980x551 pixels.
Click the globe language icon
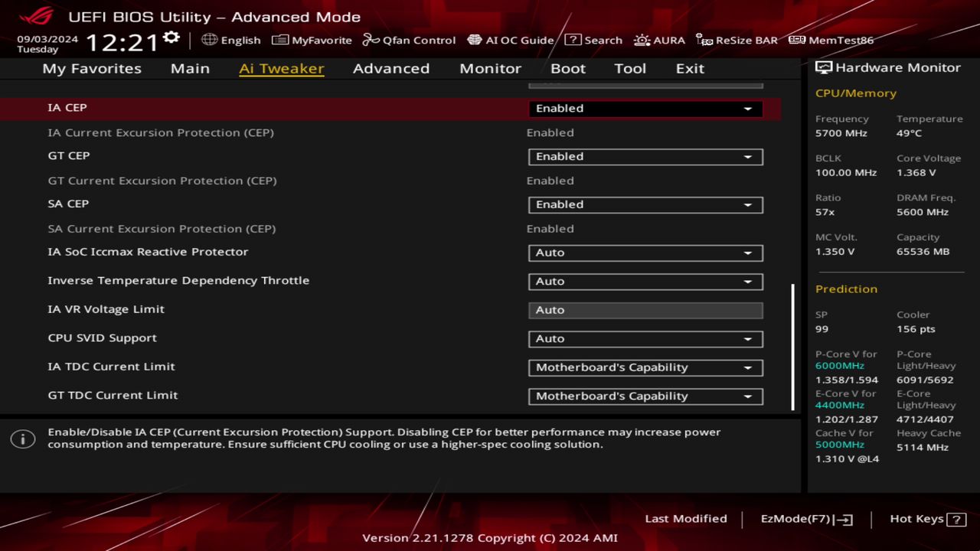(209, 40)
